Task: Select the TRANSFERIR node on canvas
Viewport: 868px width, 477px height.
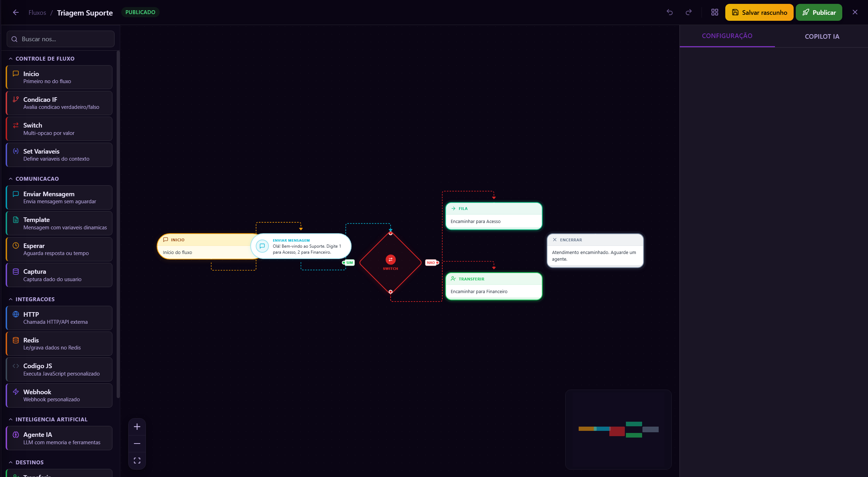Action: pos(494,286)
